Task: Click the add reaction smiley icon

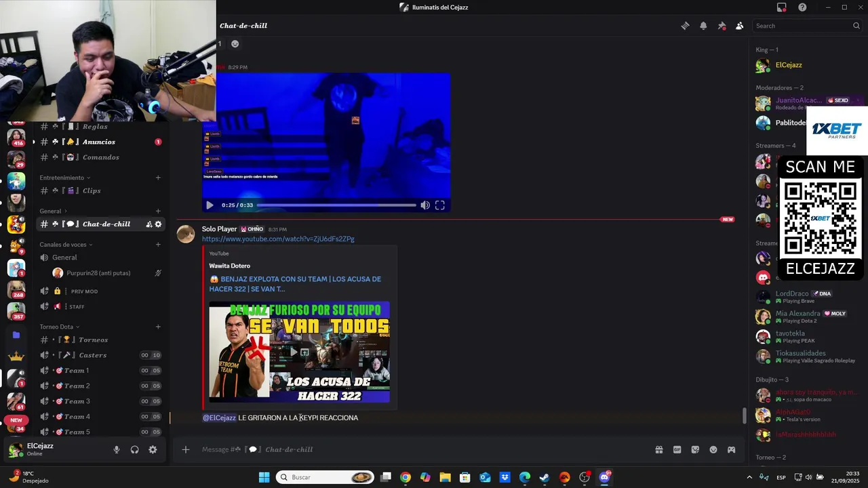Action: (235, 44)
